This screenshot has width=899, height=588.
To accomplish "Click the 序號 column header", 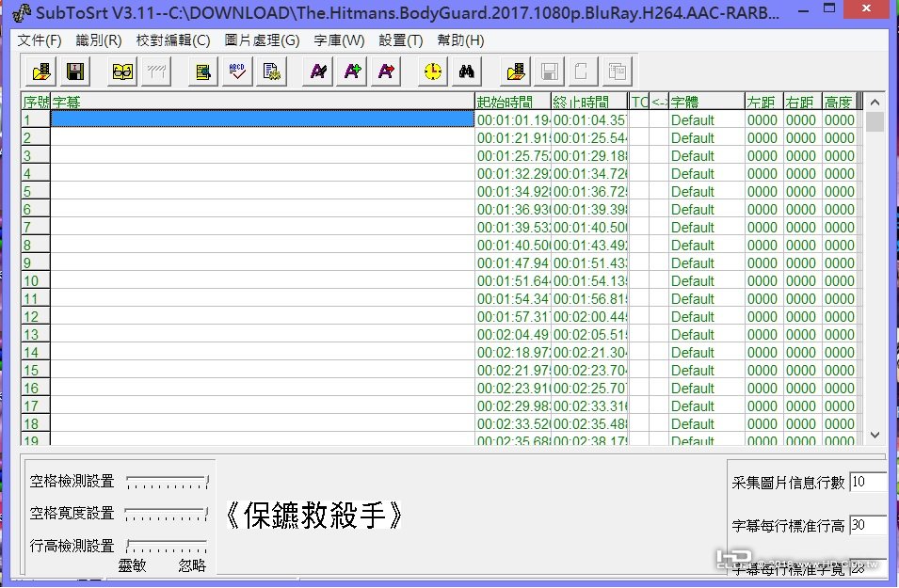I will [36, 102].
